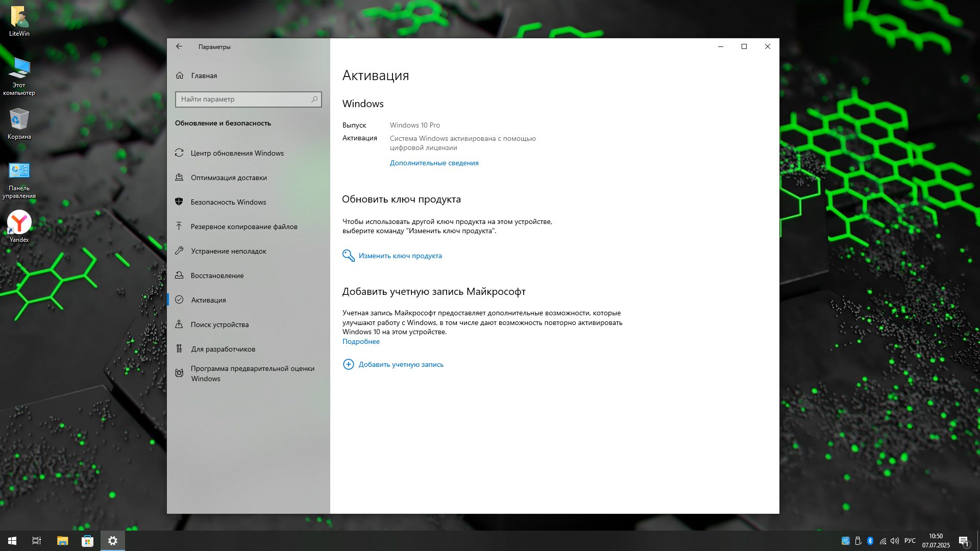This screenshot has width=980, height=551.
Task: Open Microsoft Store from taskbar
Action: point(87,541)
